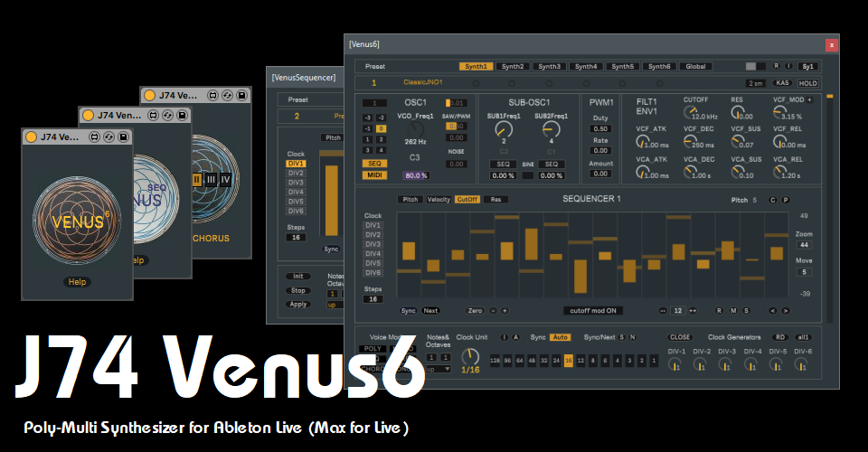Click the save icon on the Chorus device
This screenshot has width=868, height=452.
point(241,95)
